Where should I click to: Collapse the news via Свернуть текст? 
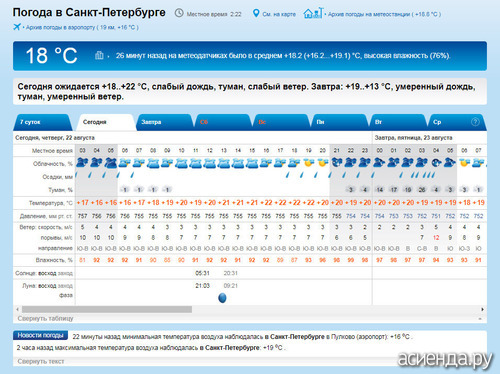pyautogui.click(x=41, y=361)
